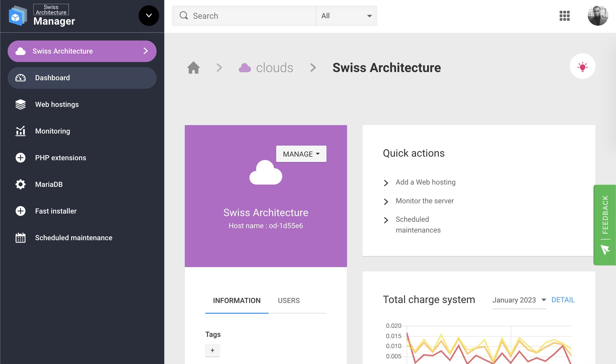Open the app grid menu
The width and height of the screenshot is (616, 364).
coord(564,16)
